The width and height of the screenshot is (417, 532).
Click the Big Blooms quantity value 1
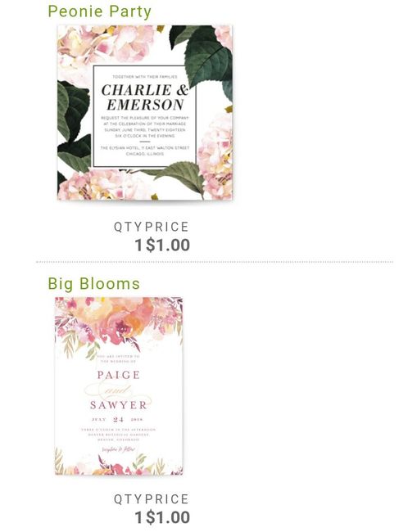coord(139,517)
